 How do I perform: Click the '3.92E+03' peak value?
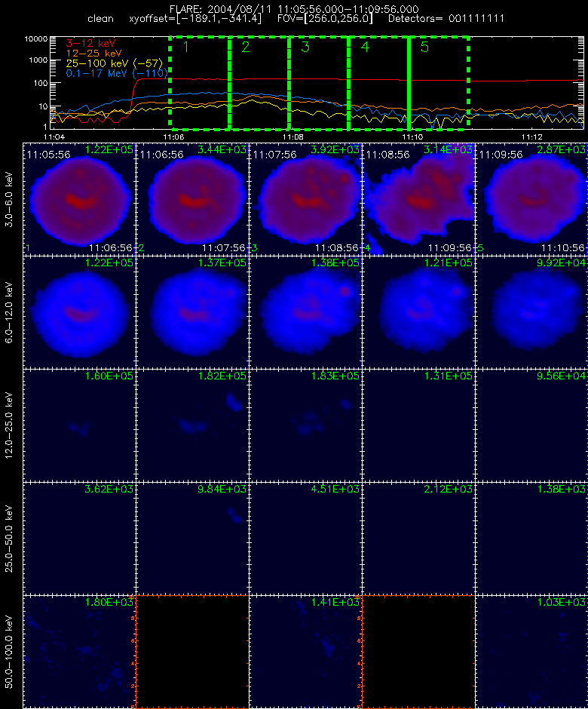(335, 149)
